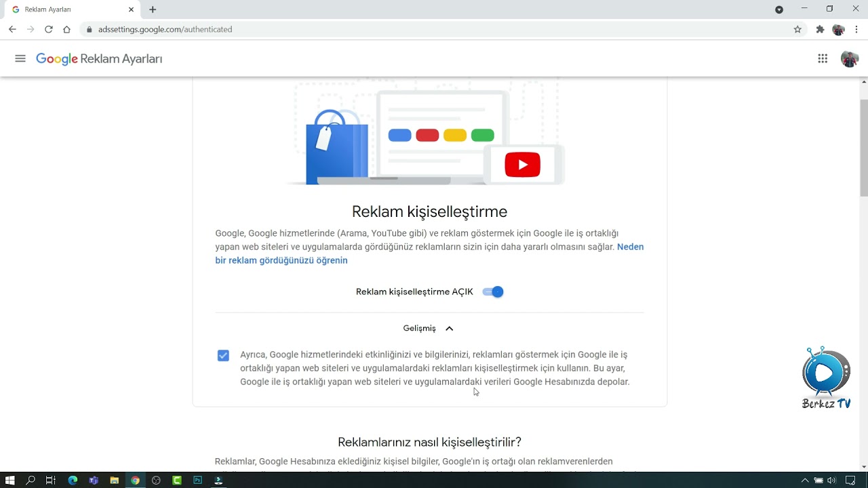868x488 pixels.
Task: Open 'Neden bir reklam gördüğünüzü öğrenin' link
Action: 429,253
